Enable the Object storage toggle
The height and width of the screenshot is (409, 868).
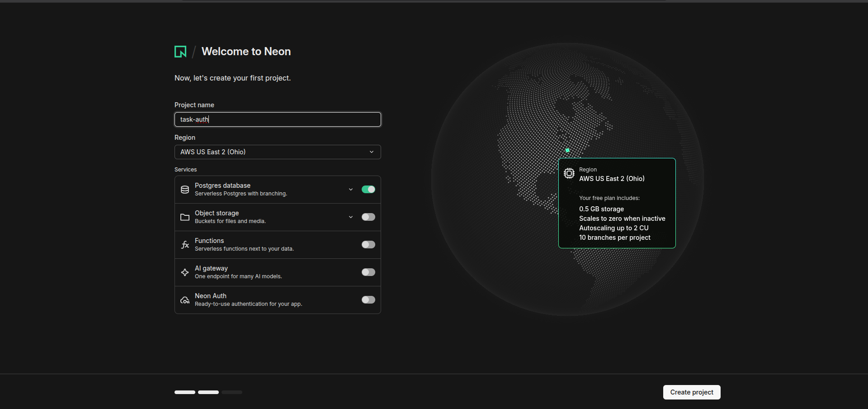368,217
